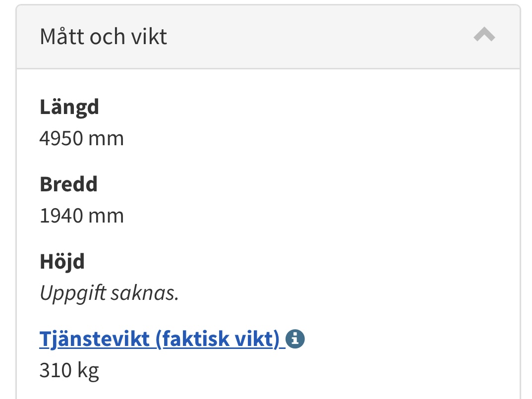Click the mm unit after 4950
532x399 pixels.
(x=106, y=138)
